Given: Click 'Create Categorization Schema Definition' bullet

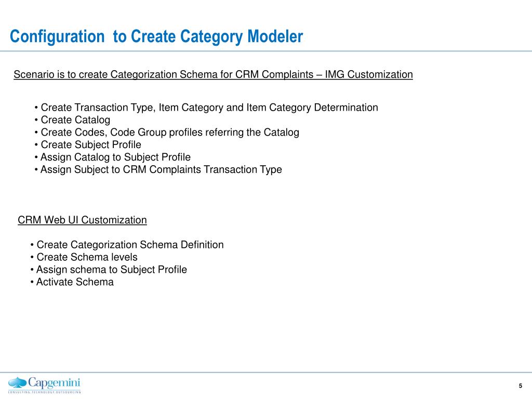Looking at the screenshot, I should pyautogui.click(x=127, y=245).
